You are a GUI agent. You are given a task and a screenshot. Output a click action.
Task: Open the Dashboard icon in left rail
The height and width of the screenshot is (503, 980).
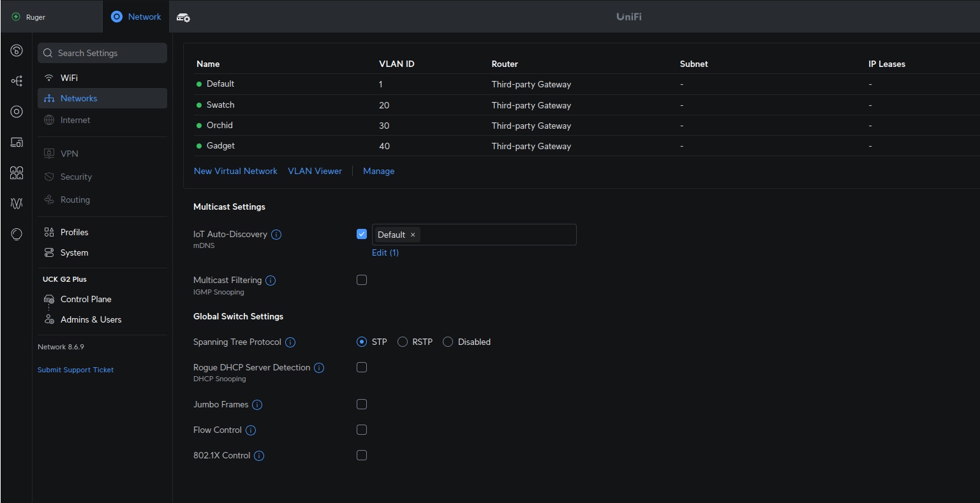tap(17, 51)
